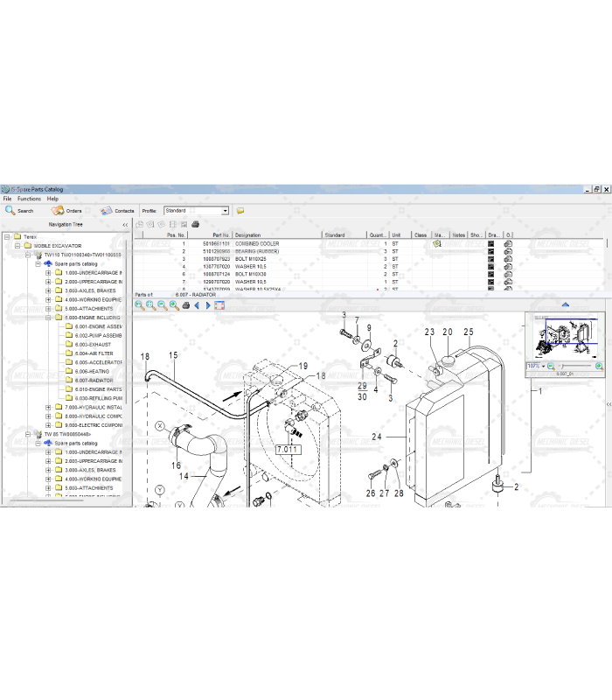The image size is (612, 700).
Task: Open the Orders view
Action: pyautogui.click(x=66, y=211)
